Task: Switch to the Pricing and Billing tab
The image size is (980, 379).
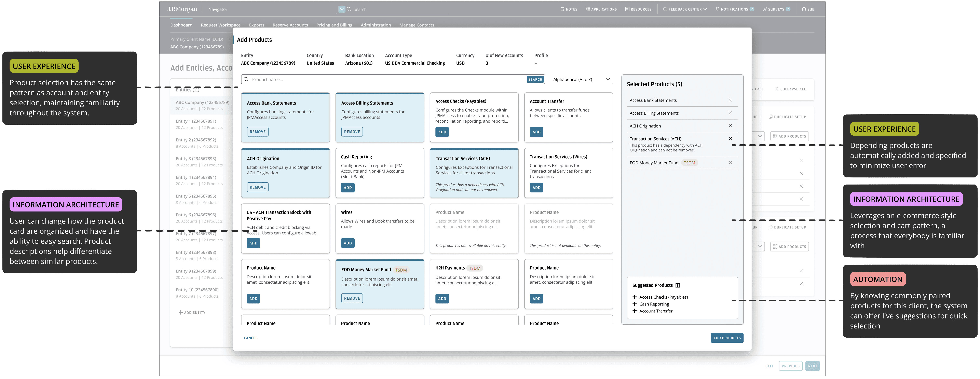Action: pos(334,25)
